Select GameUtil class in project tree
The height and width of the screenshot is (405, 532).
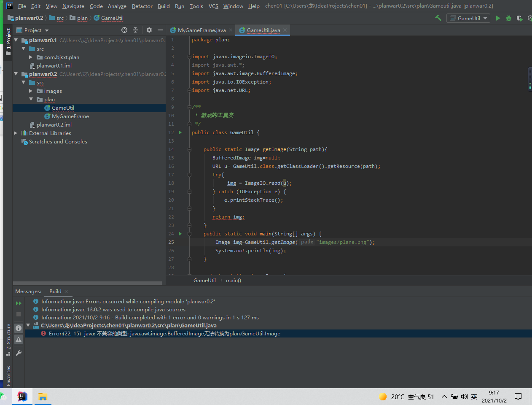pyautogui.click(x=63, y=108)
